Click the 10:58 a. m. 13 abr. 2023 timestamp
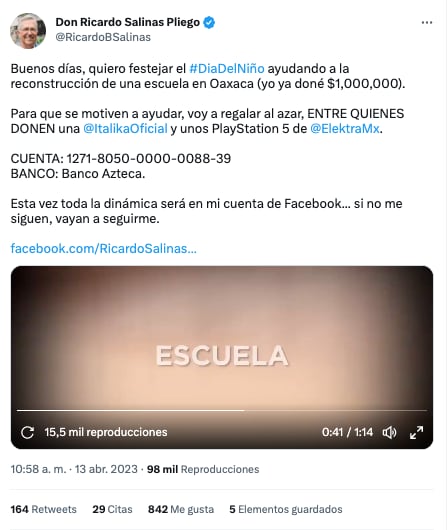 click(x=74, y=469)
